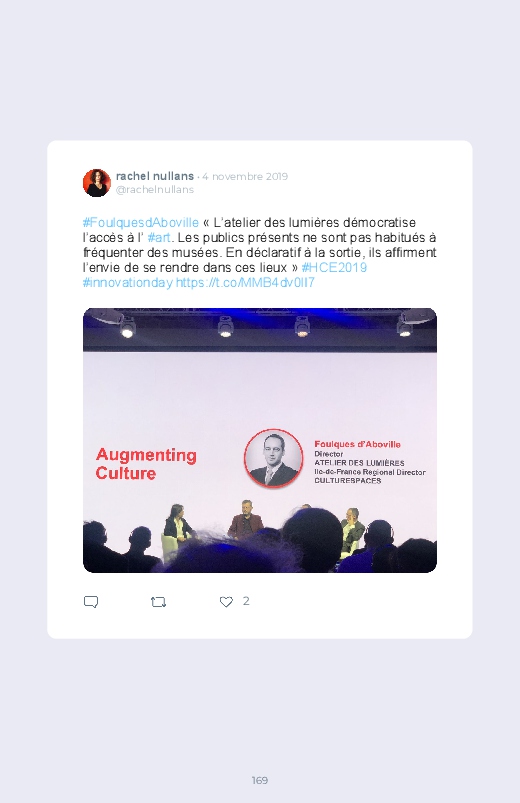Like the tweet with heart icon
The width and height of the screenshot is (520, 803).
pyautogui.click(x=226, y=602)
